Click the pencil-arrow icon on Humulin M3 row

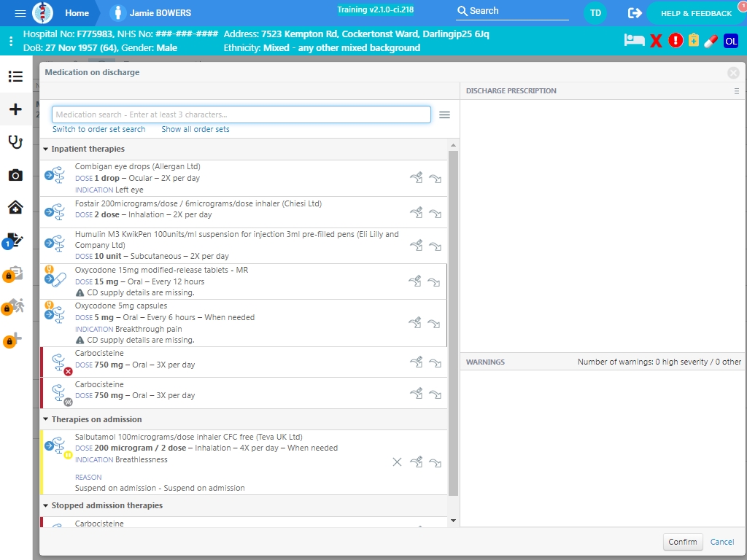click(417, 245)
